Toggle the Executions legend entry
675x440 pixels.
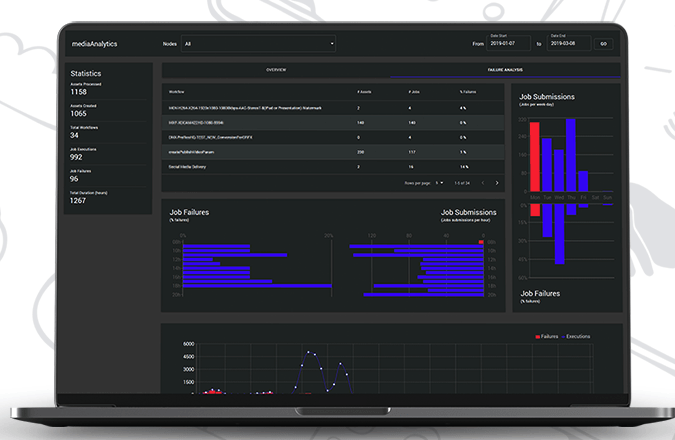pyautogui.click(x=576, y=336)
